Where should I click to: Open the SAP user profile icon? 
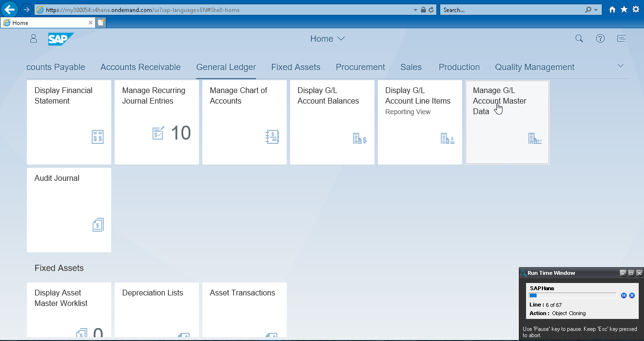34,39
